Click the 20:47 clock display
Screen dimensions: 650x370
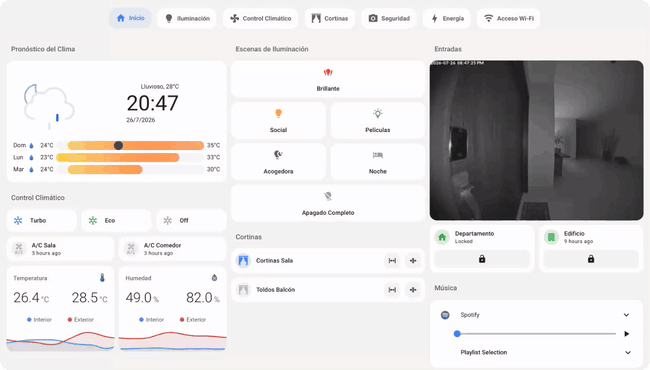pyautogui.click(x=152, y=103)
